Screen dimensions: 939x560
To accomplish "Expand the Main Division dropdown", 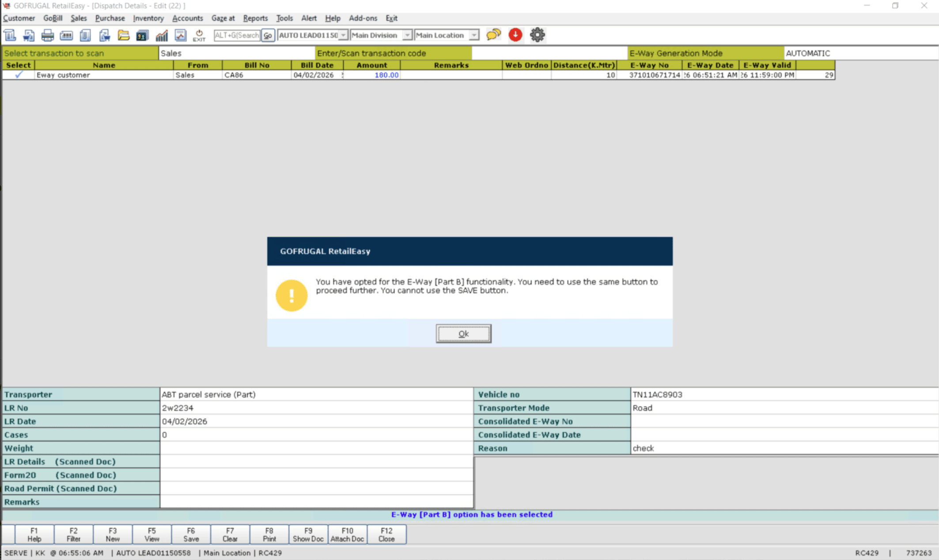I will [x=407, y=35].
